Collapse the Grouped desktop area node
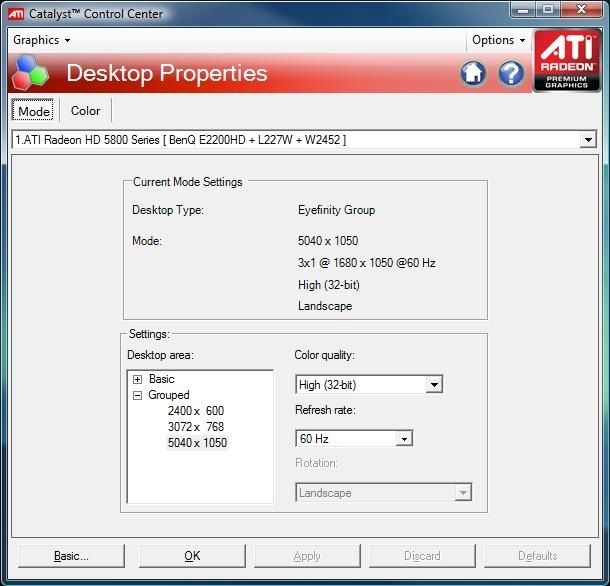 (x=137, y=395)
